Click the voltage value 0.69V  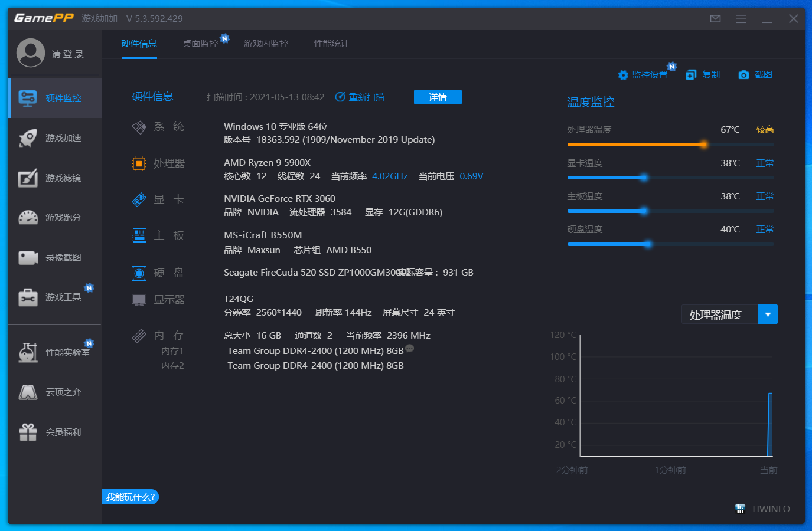(471, 176)
